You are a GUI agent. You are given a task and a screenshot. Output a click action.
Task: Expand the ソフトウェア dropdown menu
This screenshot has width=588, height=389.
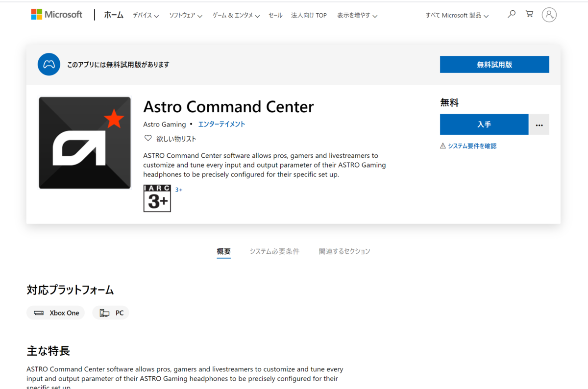[x=186, y=16]
